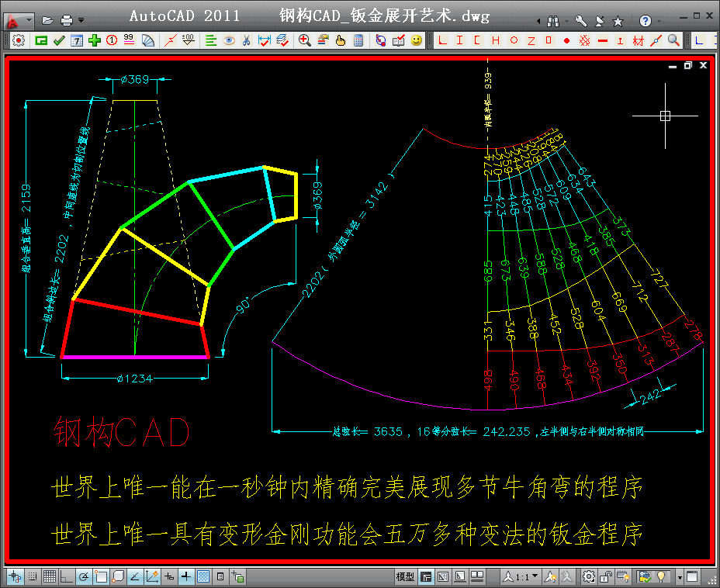The height and width of the screenshot is (588, 720).
Task: Click the red H shape toolbar item
Action: tap(495, 40)
